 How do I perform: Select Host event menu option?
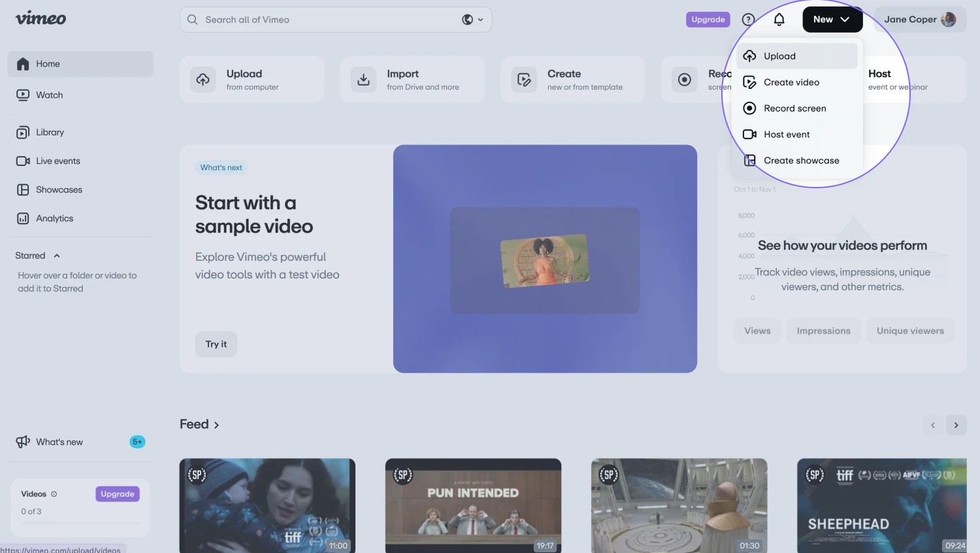(787, 135)
